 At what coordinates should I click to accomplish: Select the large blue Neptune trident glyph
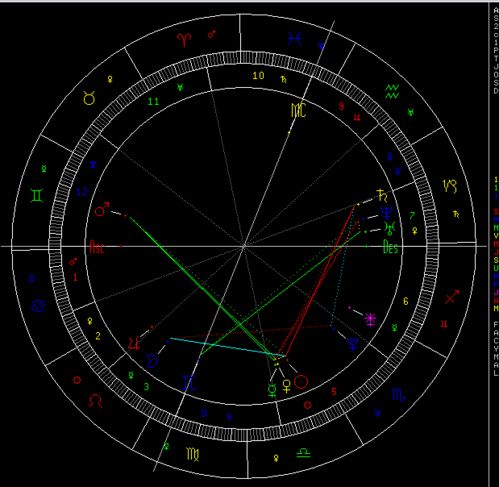tap(386, 212)
